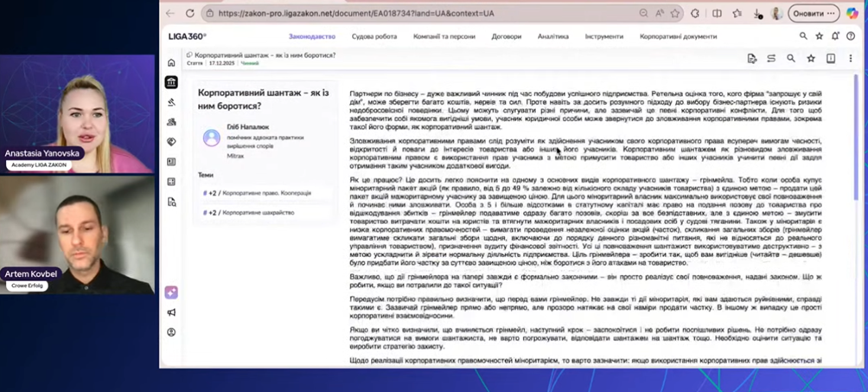This screenshot has height=392, width=868.
Task: Select the Корпоративні документи menu item
Action: coord(678,37)
